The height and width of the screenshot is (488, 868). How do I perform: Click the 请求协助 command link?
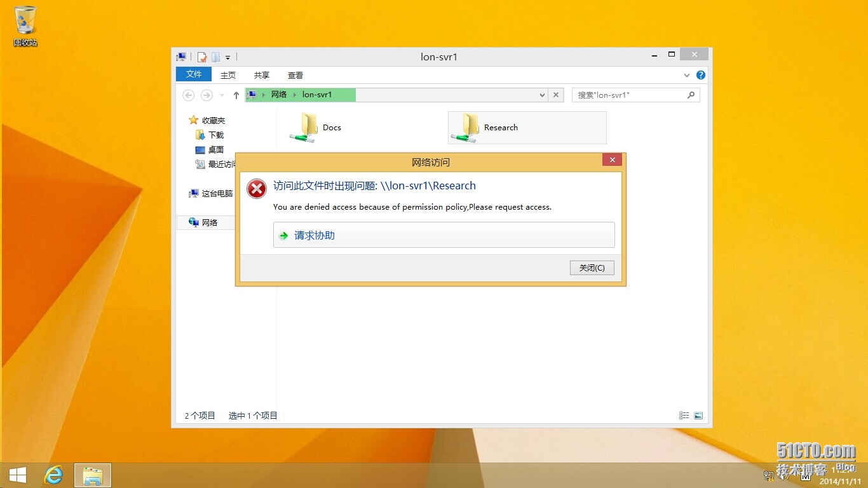tap(444, 235)
